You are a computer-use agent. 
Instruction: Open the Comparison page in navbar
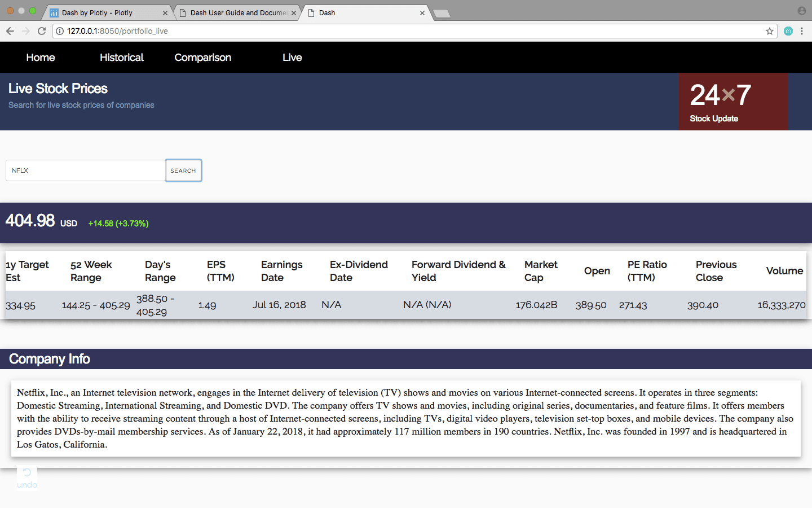pos(203,58)
